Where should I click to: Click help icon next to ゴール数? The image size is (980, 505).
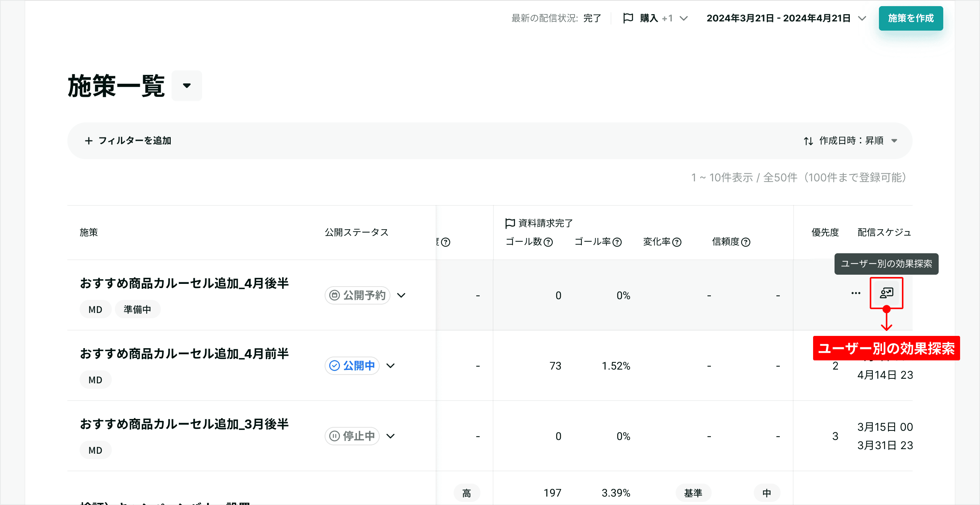pyautogui.click(x=549, y=242)
